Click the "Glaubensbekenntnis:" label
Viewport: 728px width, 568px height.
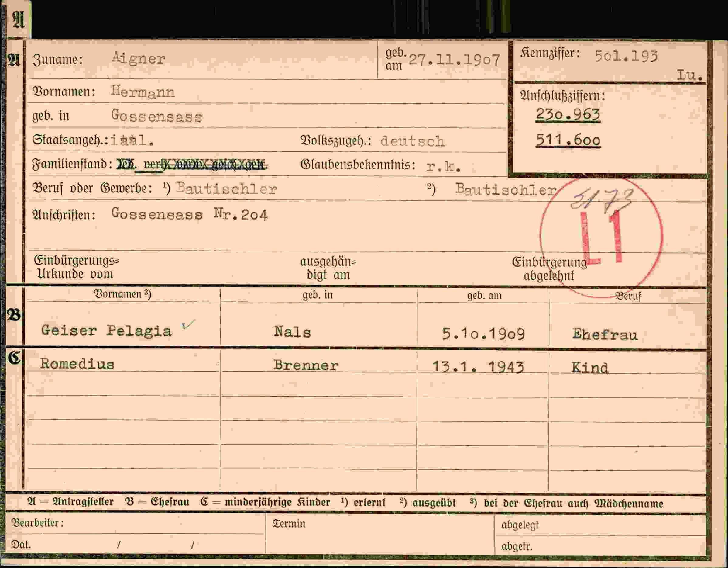[x=358, y=165]
